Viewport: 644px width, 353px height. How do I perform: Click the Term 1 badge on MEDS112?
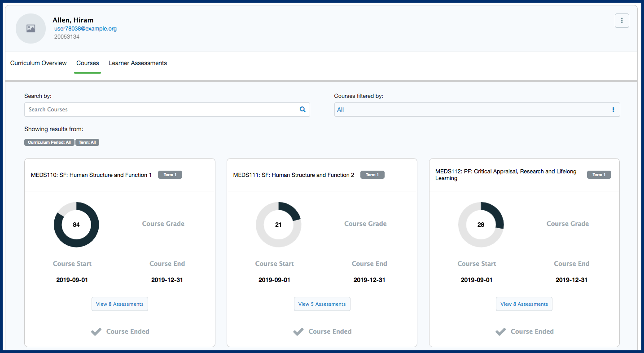tap(599, 175)
